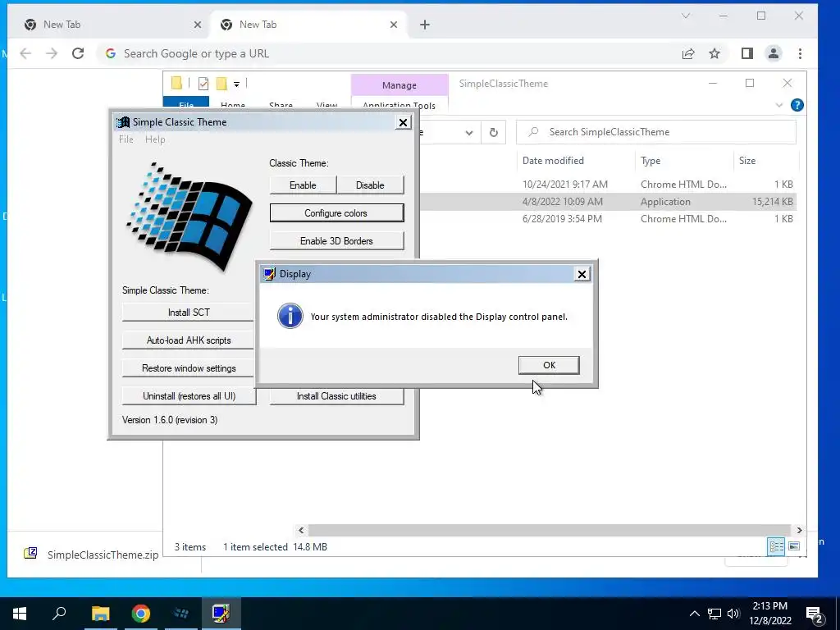Open Chrome profile avatar
Viewport: 840px width, 630px height.
tap(774, 53)
